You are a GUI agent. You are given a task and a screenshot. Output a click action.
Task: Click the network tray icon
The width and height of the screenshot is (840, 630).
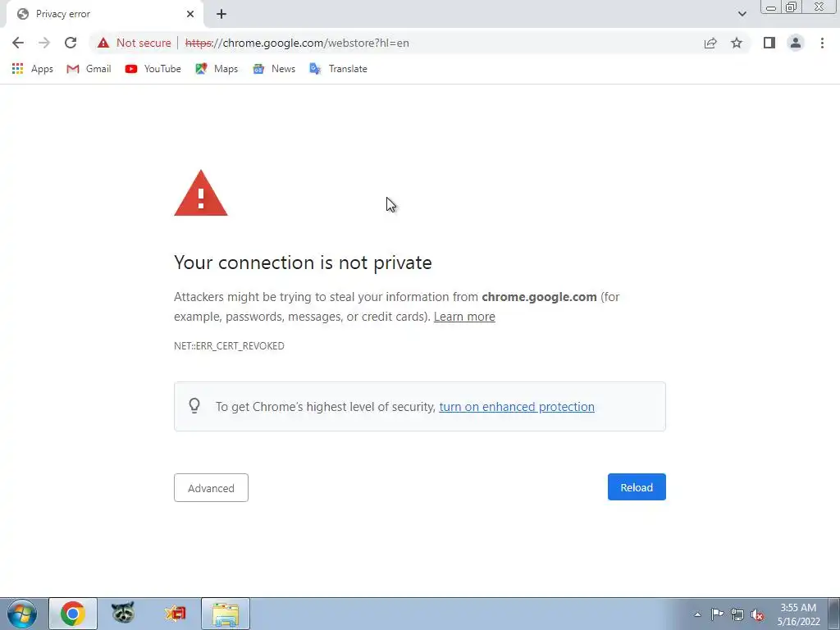(737, 614)
